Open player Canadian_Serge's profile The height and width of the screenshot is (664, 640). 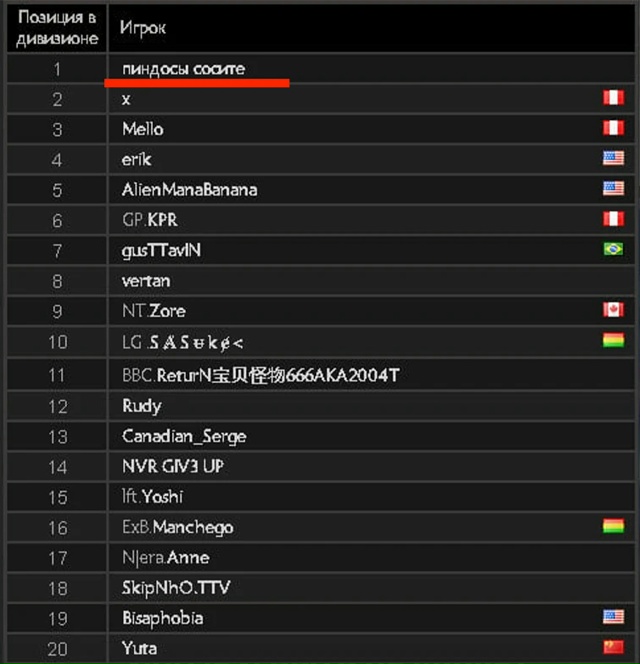pos(184,436)
